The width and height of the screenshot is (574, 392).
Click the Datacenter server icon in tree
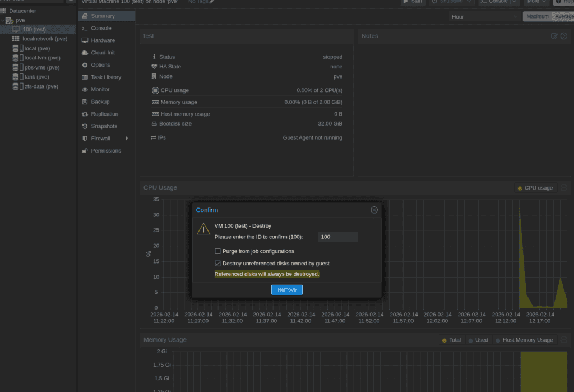click(4, 11)
